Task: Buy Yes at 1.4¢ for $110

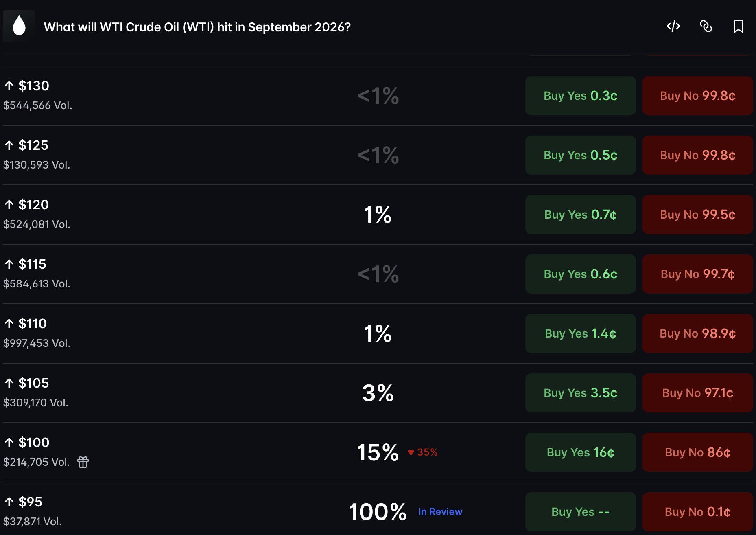Action: (581, 333)
